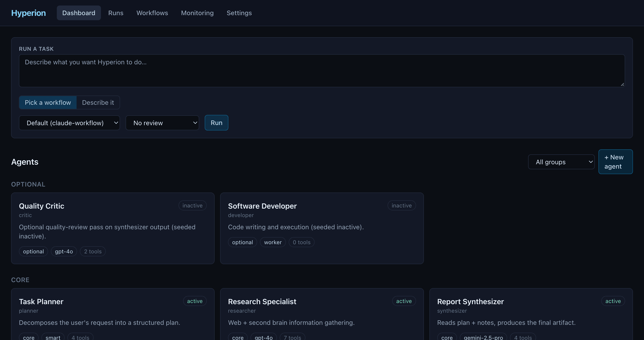Click the CORE group heading
The image size is (644, 340).
[x=20, y=280]
